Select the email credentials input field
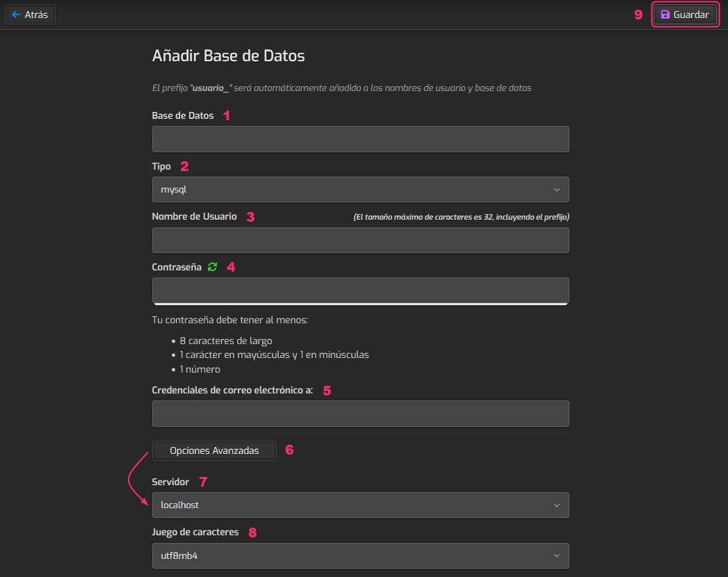Screen dimensions: 728x577 tap(360, 414)
